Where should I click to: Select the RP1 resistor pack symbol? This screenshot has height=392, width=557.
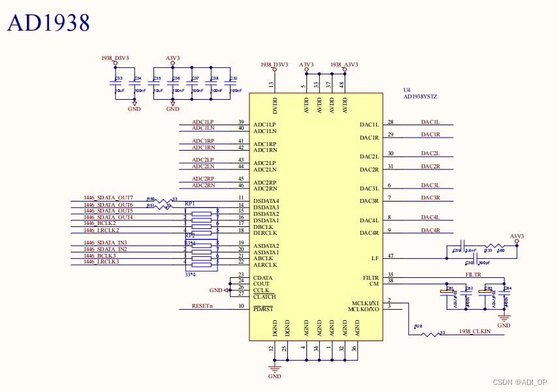[201, 224]
